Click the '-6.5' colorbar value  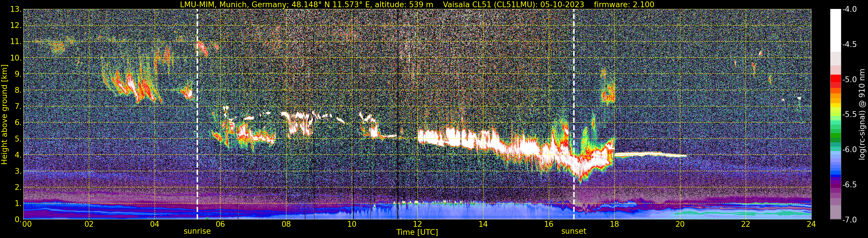(x=849, y=185)
